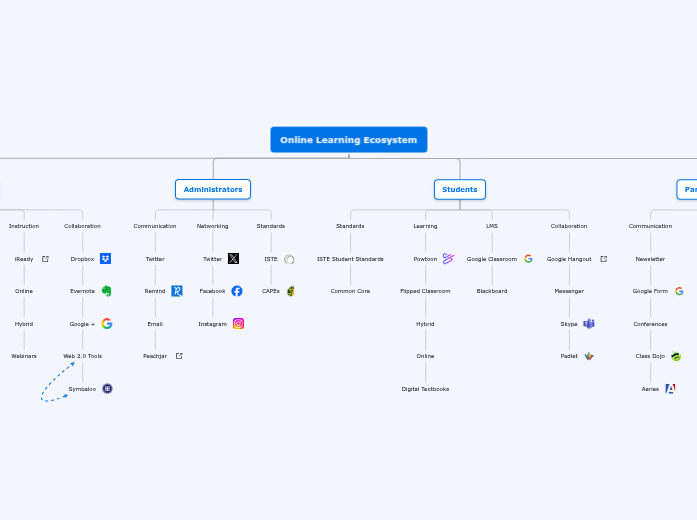This screenshot has height=520, width=697.
Task: Click the Evernote elephant icon
Action: click(x=106, y=291)
